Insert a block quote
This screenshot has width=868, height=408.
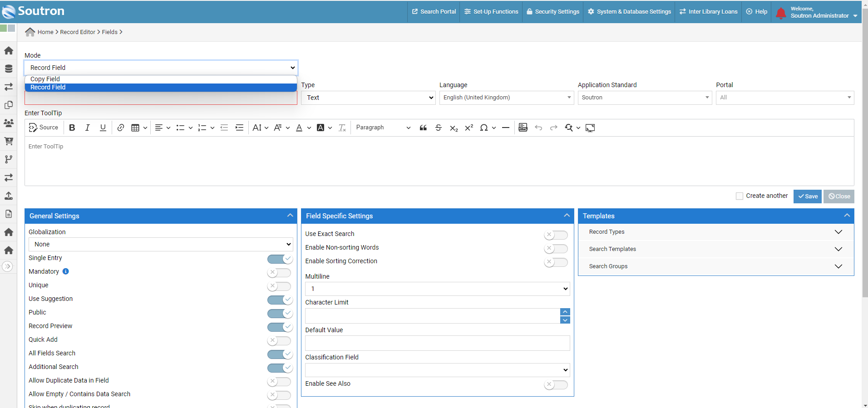coord(423,128)
